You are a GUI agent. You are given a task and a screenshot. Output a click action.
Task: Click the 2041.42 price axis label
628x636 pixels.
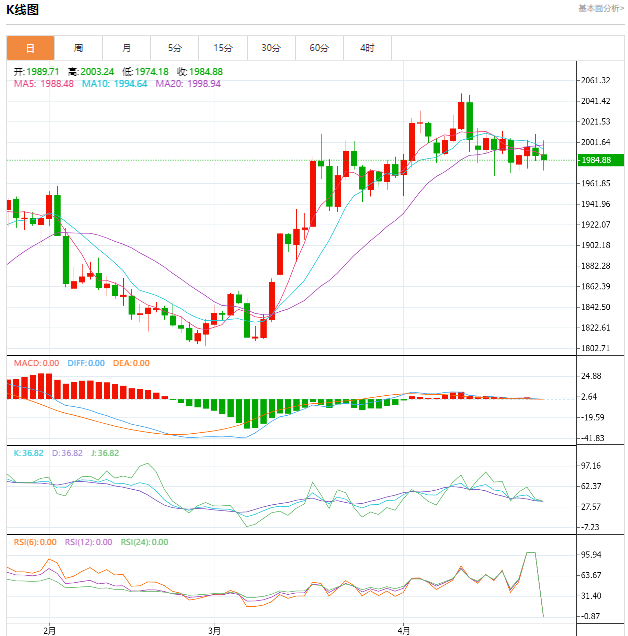[x=596, y=101]
